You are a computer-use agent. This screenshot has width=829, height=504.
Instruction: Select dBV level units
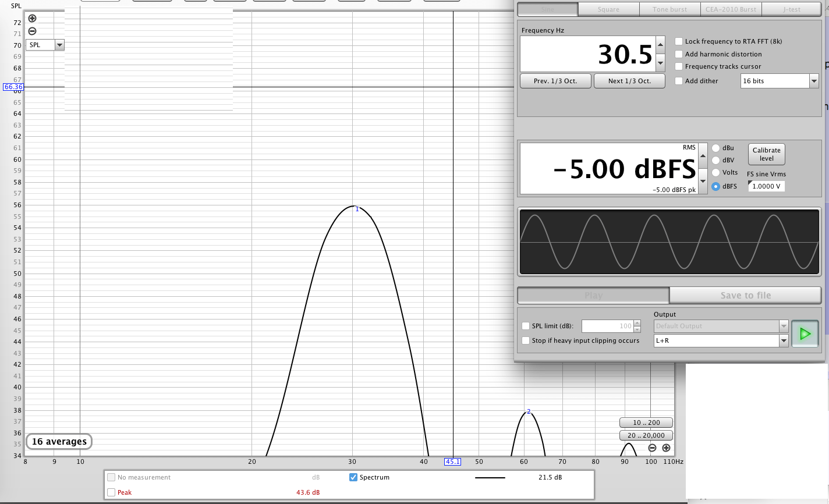pos(715,160)
